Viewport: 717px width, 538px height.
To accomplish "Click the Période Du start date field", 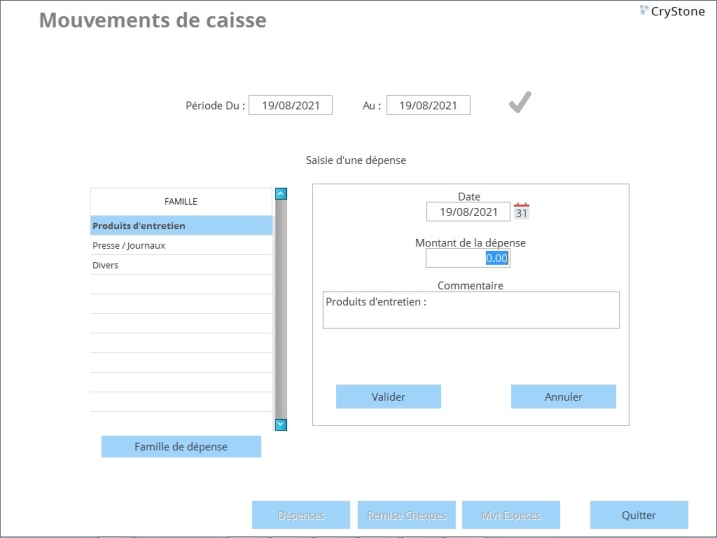I will click(x=290, y=105).
